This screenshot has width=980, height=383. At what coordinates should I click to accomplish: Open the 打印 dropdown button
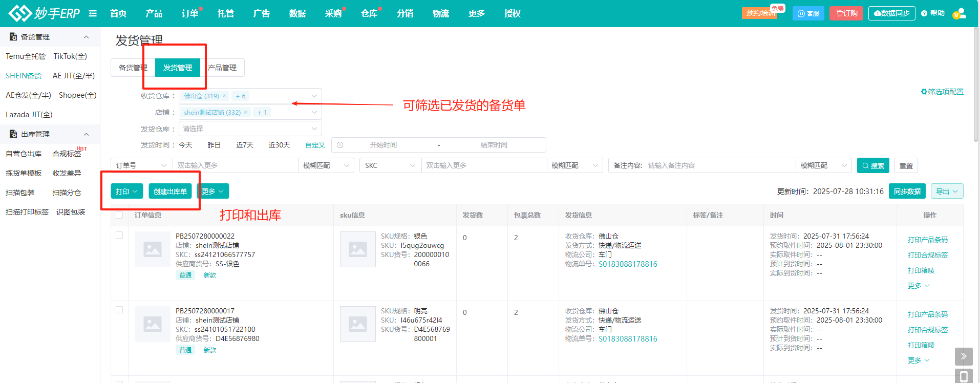tap(126, 191)
